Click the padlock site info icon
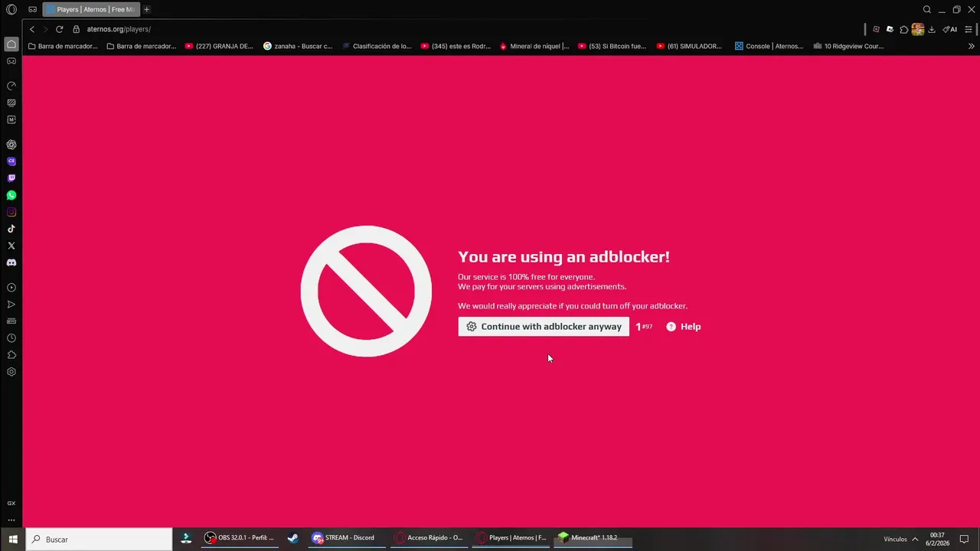 [76, 29]
